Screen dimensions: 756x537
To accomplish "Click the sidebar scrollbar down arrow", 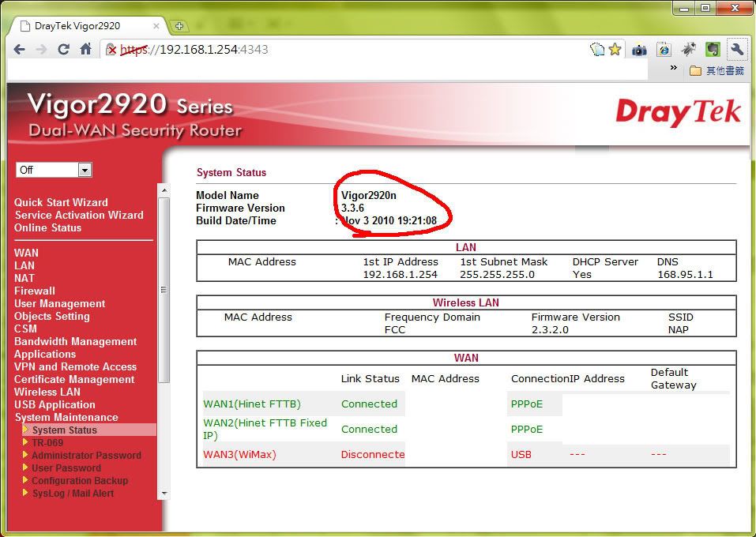I will pyautogui.click(x=164, y=494).
